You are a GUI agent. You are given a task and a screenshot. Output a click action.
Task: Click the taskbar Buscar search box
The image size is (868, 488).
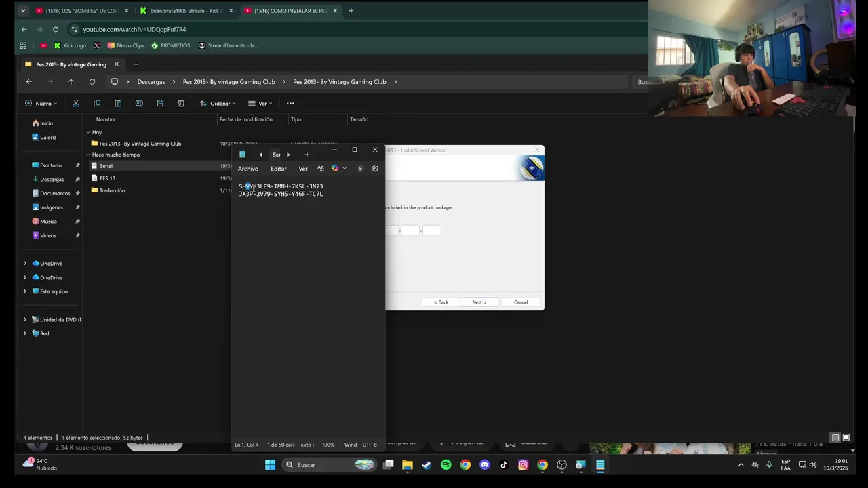pos(330,464)
